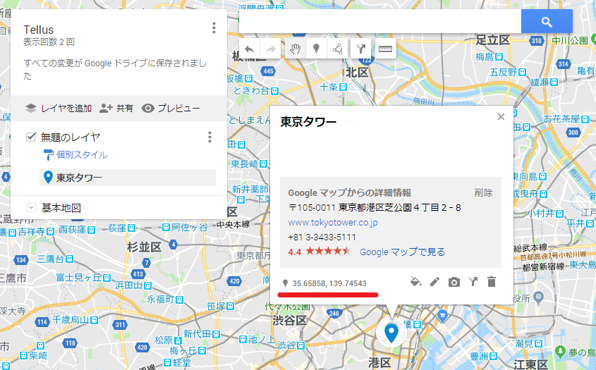Viewport: 596px width, 370px height.
Task: Select the add marker tool
Action: coord(316,49)
